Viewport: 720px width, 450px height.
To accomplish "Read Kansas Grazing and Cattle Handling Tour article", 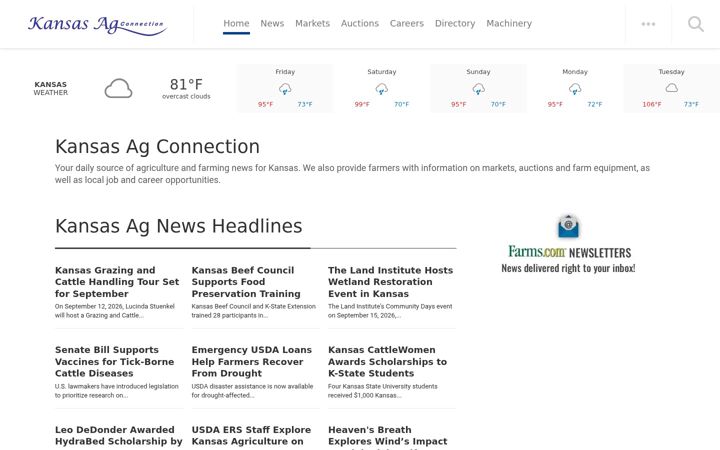I will click(x=117, y=282).
